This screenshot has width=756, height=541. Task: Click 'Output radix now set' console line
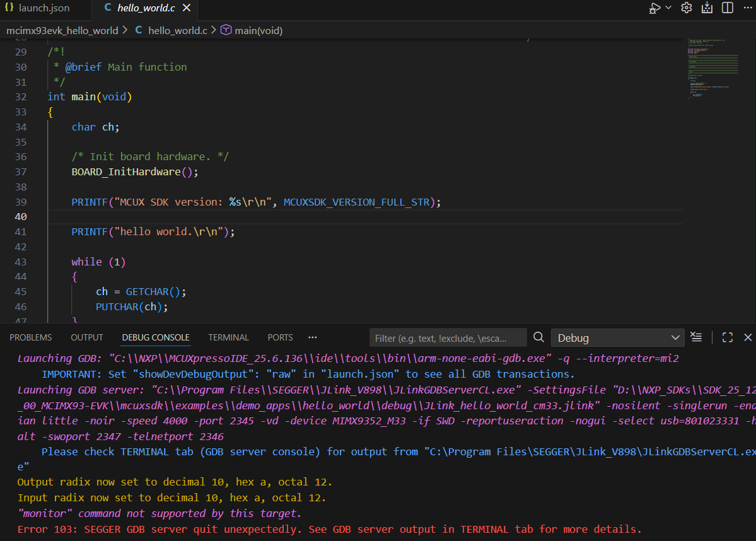tap(175, 482)
